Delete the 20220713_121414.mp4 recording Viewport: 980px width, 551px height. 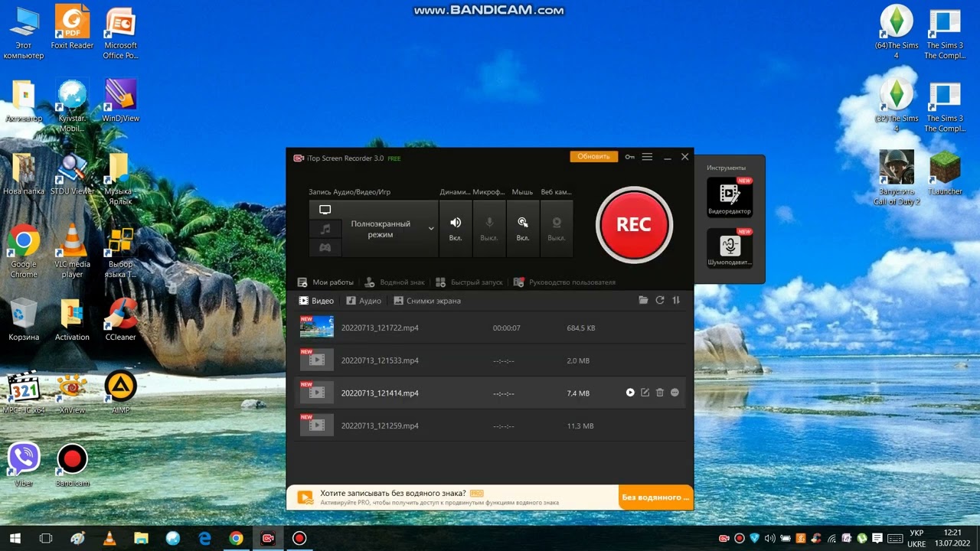pos(660,393)
